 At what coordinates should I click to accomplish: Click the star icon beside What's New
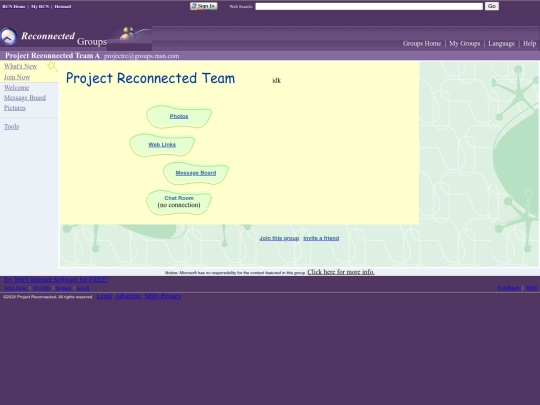click(x=51, y=65)
